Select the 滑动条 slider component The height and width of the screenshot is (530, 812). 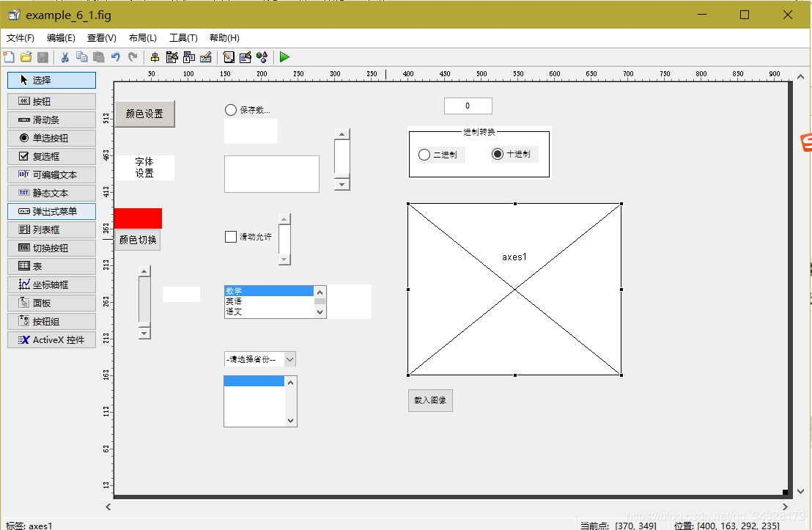[52, 119]
